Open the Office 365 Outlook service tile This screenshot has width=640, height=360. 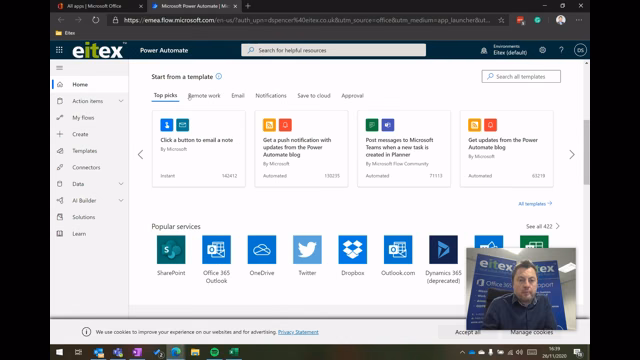pos(216,259)
